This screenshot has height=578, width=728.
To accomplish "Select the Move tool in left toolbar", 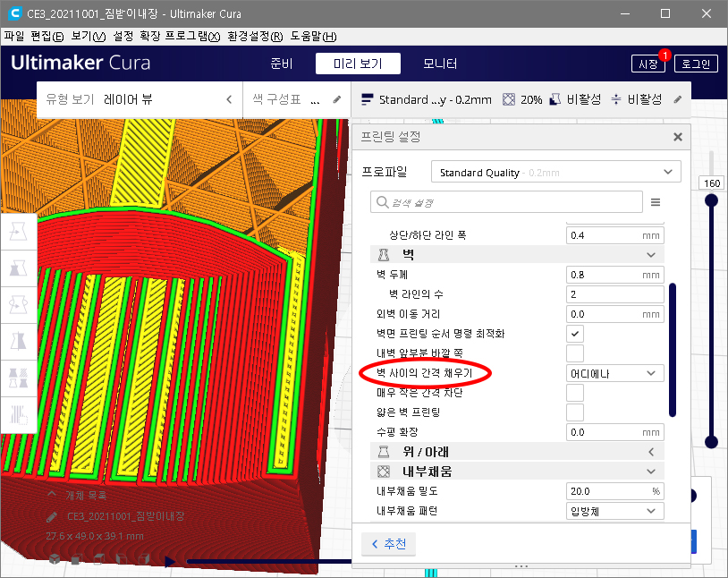I will point(18,231).
